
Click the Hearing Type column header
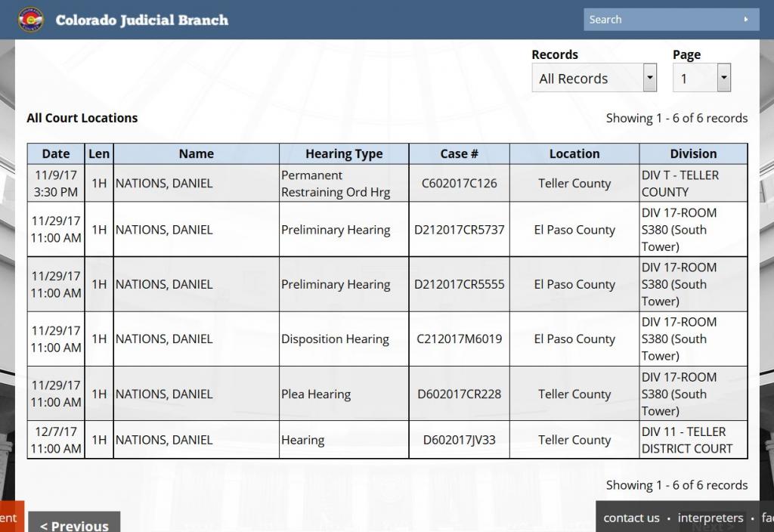click(x=344, y=153)
